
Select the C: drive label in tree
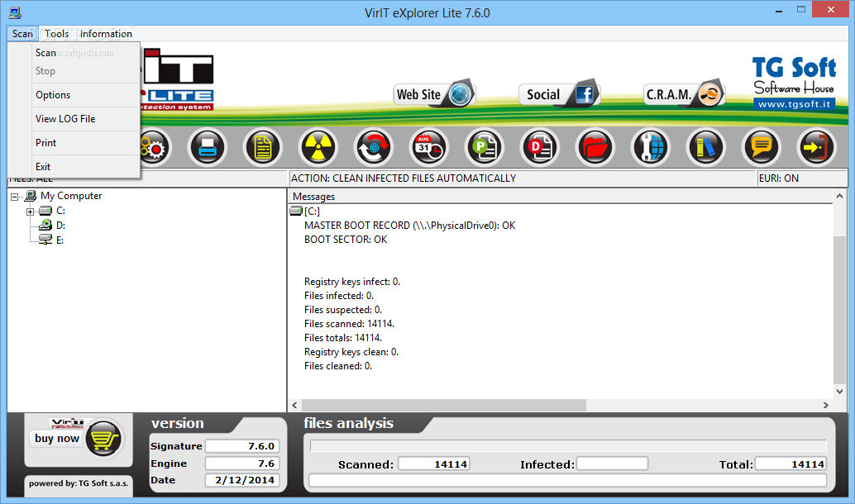pos(60,211)
